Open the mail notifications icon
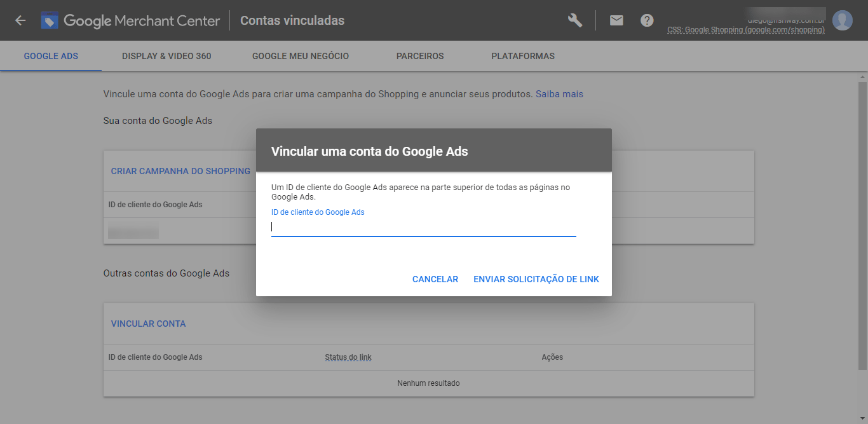 click(616, 20)
